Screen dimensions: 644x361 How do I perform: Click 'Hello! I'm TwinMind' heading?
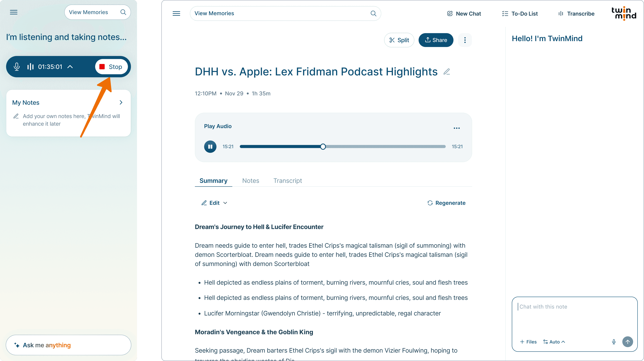[x=547, y=38]
